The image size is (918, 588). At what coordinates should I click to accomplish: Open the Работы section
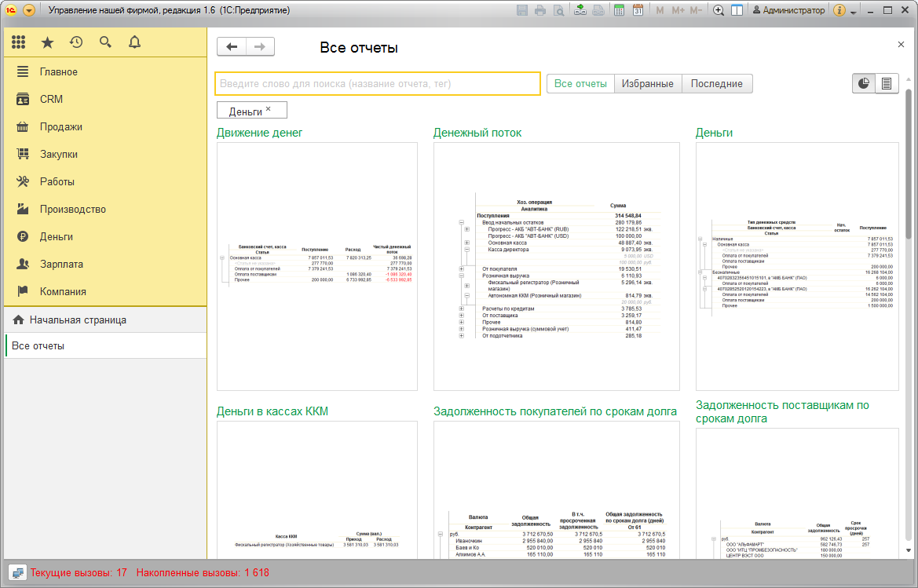click(105, 182)
